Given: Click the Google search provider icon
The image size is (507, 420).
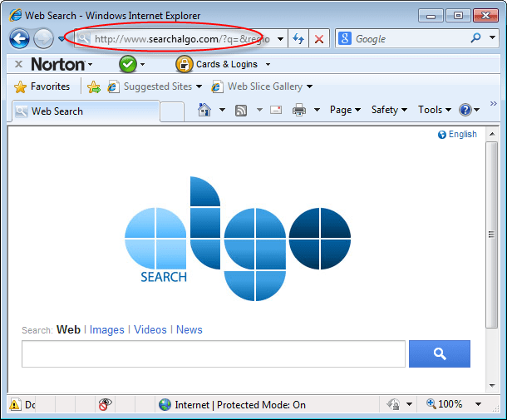Looking at the screenshot, I should (345, 38).
